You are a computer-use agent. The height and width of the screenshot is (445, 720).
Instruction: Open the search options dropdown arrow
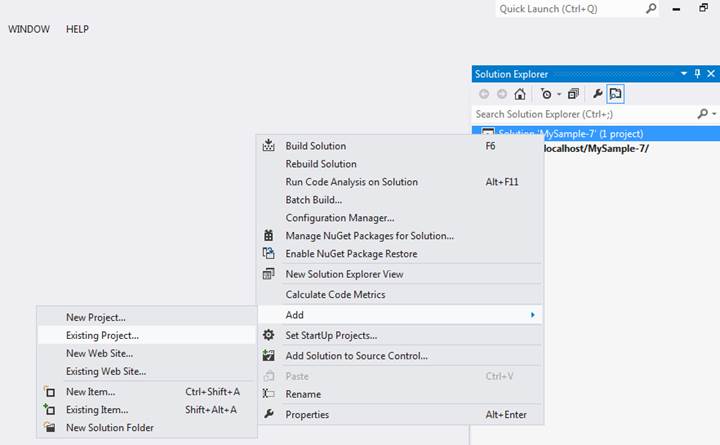tap(713, 114)
